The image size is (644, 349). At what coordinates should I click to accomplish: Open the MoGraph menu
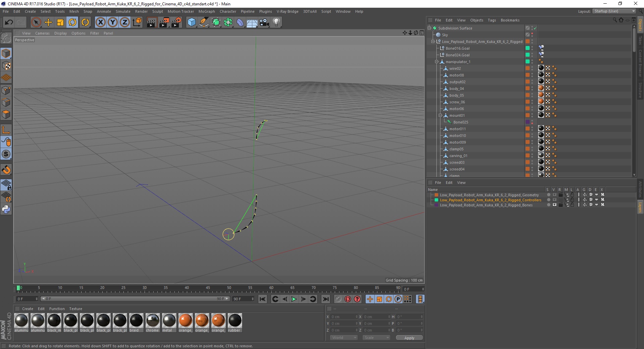tap(207, 11)
